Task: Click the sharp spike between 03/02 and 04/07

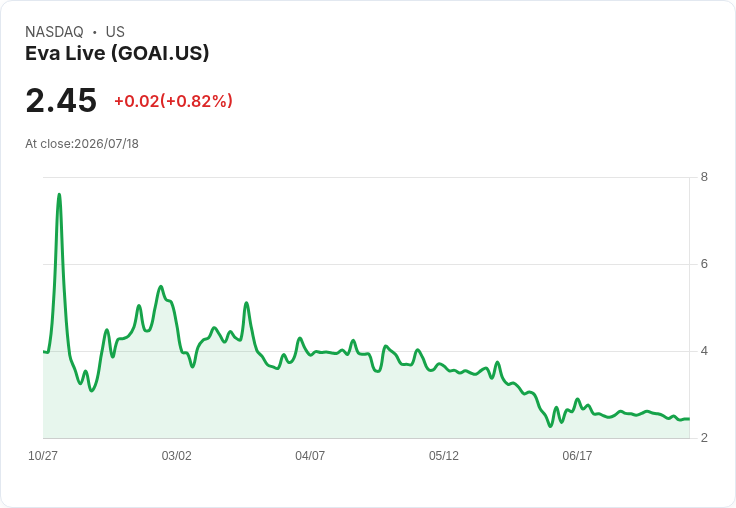Action: pyautogui.click(x=246, y=303)
